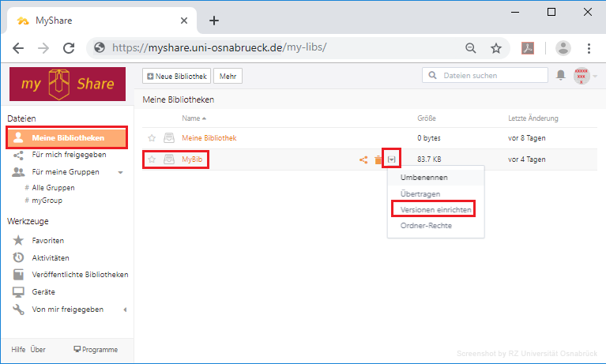Open notifications bell icon

tap(561, 75)
